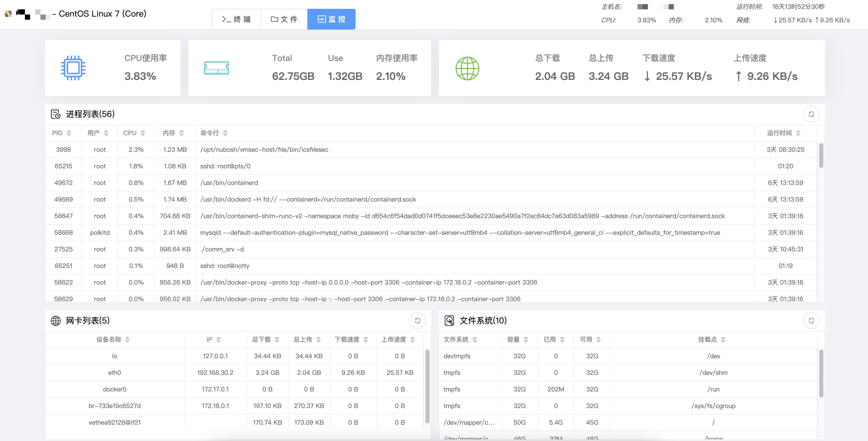Click the CPU chip icon
Viewport: 868px width, 441px height.
(73, 68)
